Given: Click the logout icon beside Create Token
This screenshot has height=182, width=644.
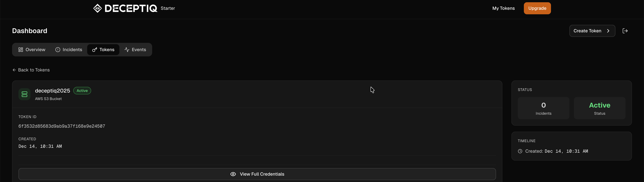Looking at the screenshot, I should coord(625,31).
